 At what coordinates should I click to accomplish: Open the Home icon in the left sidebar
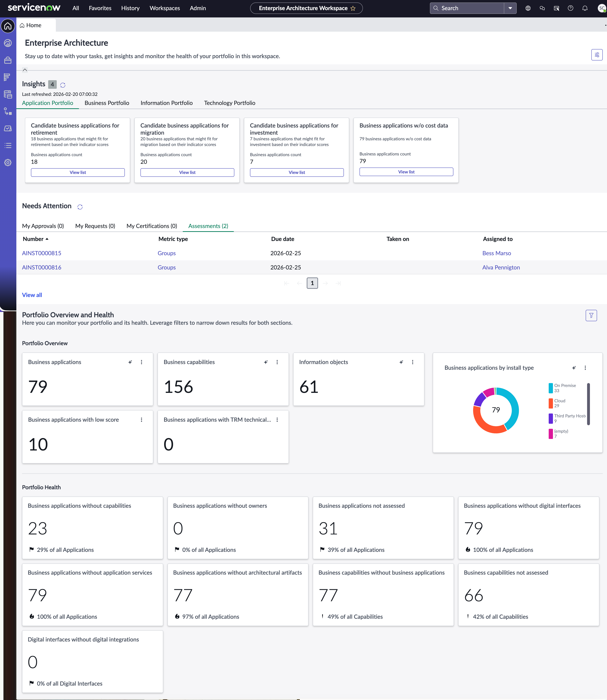click(x=8, y=26)
